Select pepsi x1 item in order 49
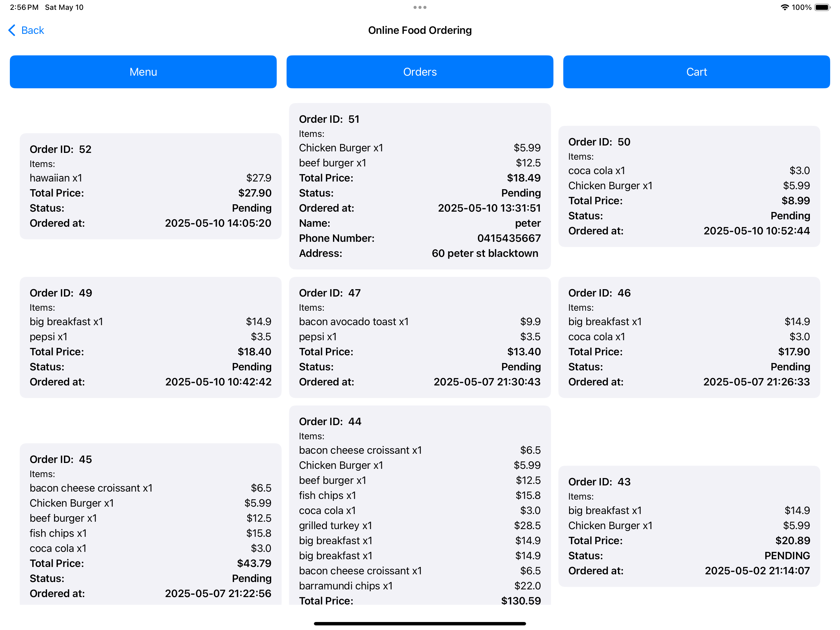Screen dimensions: 840x630 click(49, 337)
